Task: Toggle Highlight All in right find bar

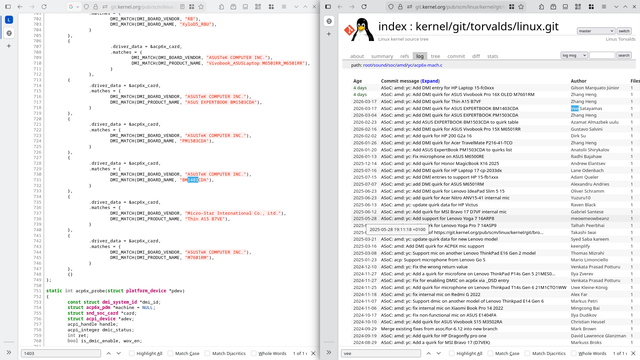Action: pyautogui.click(x=465, y=353)
